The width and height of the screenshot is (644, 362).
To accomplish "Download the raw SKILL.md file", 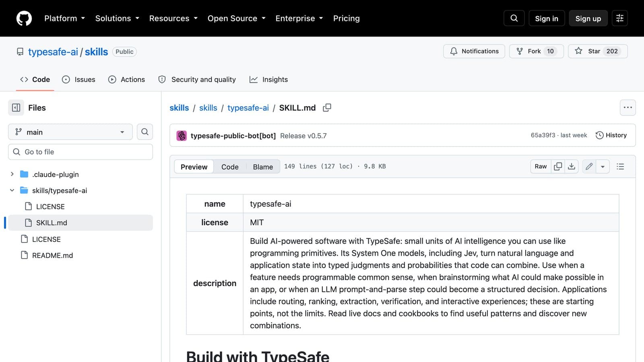I will click(572, 167).
